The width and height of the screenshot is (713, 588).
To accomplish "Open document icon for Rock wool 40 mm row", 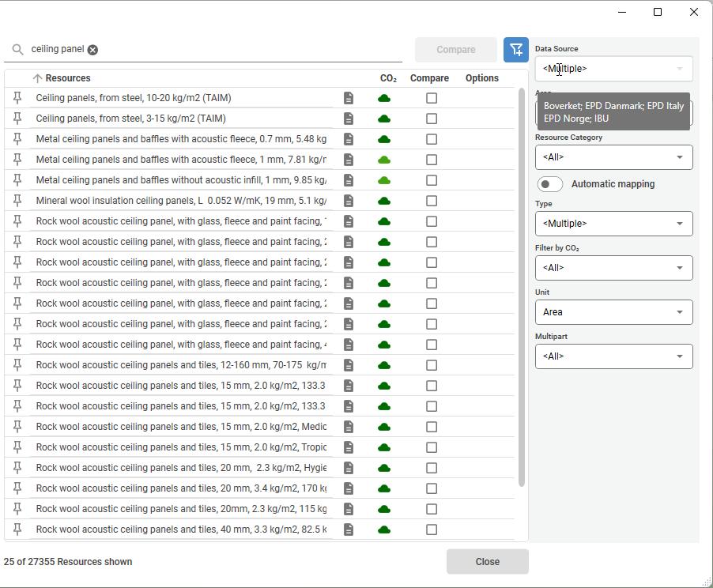I will tap(349, 530).
